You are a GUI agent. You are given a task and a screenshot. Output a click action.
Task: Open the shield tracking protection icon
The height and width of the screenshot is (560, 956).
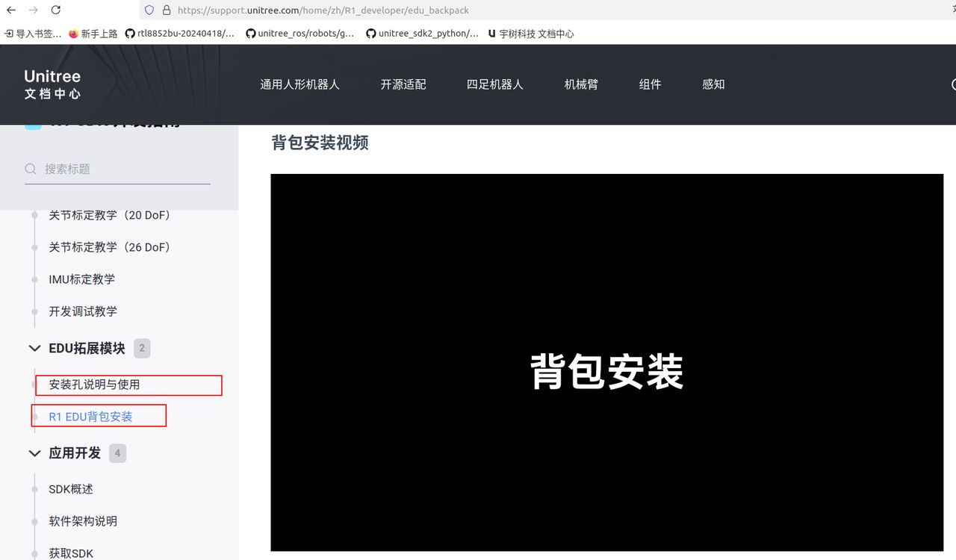149,10
